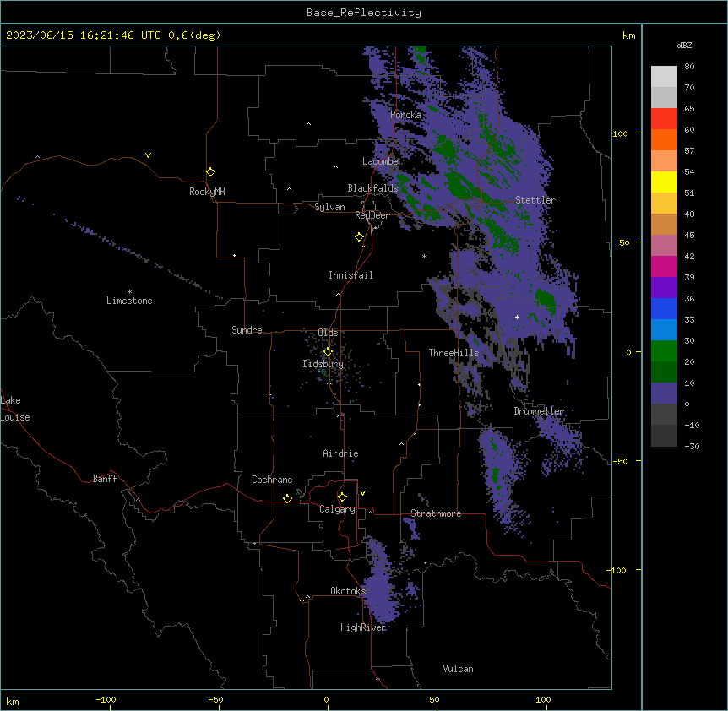Click the Innisfail city label
This screenshot has height=711, width=728.
coord(350,275)
